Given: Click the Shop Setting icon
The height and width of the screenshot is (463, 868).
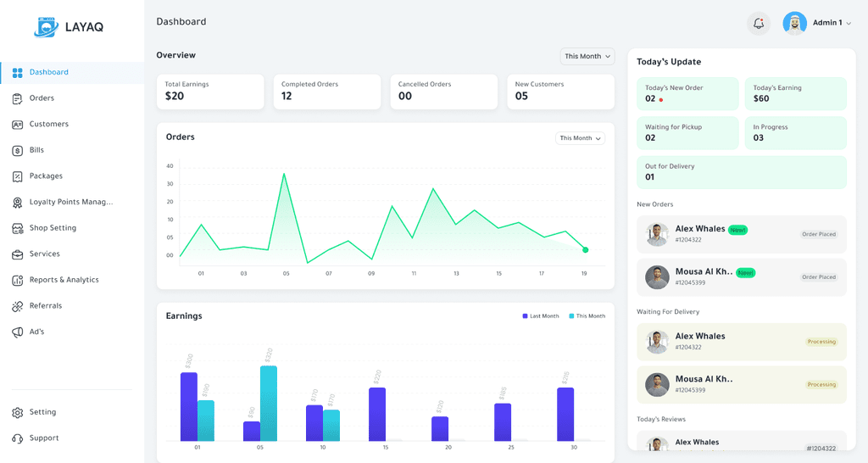Looking at the screenshot, I should coord(17,228).
